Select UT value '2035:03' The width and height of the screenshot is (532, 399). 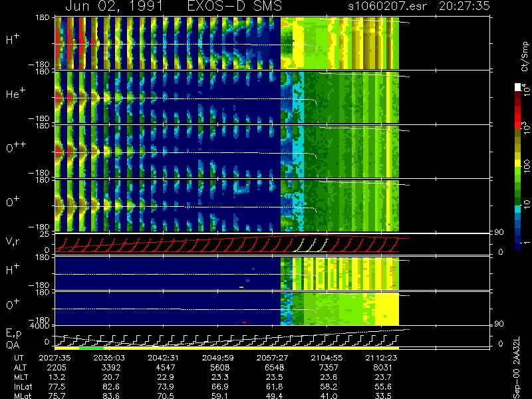point(109,358)
